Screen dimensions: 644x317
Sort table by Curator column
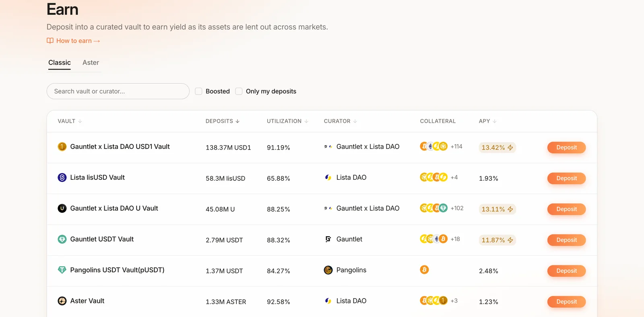341,121
